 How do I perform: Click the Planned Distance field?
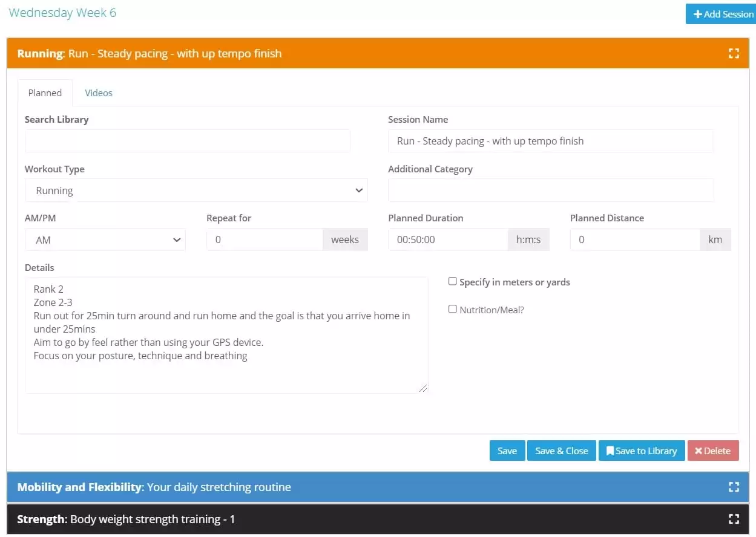pyautogui.click(x=635, y=239)
